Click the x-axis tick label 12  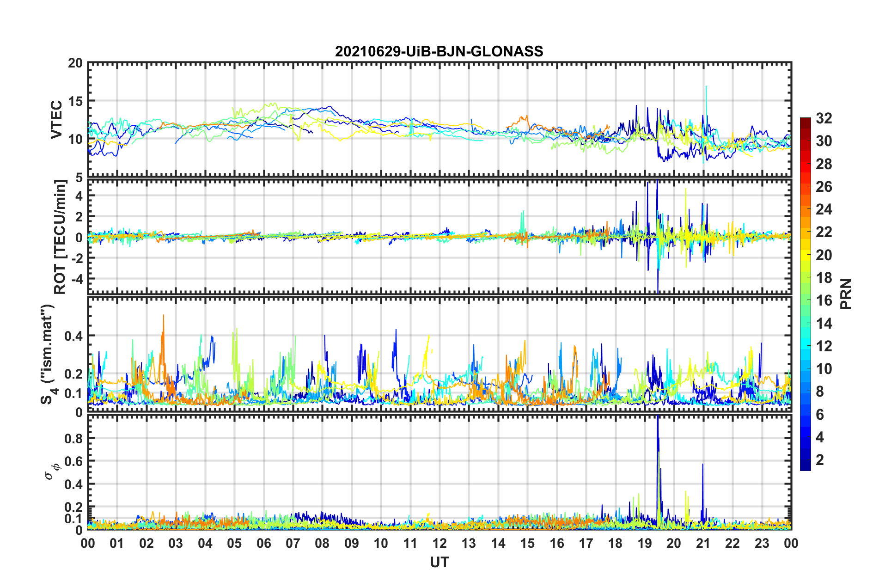pyautogui.click(x=439, y=543)
